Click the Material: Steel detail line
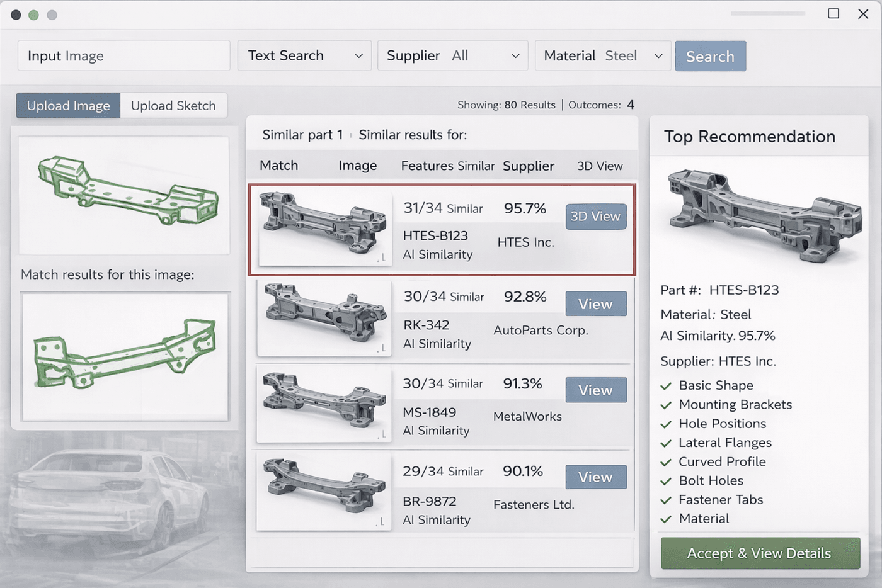882x588 pixels. click(x=706, y=315)
